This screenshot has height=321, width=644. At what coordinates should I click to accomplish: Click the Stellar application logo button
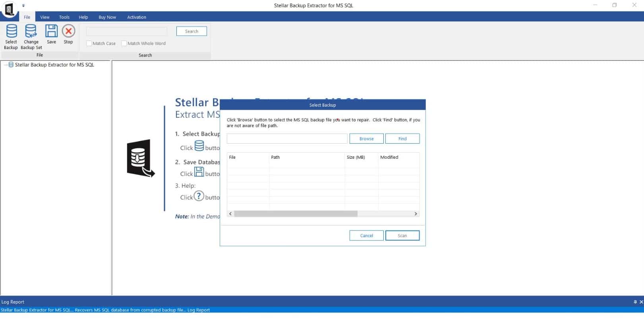click(x=9, y=9)
